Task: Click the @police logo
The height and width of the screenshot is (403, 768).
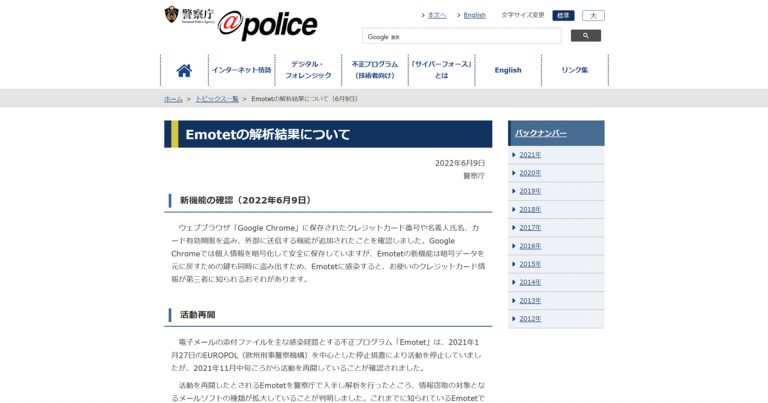Action: (x=267, y=24)
